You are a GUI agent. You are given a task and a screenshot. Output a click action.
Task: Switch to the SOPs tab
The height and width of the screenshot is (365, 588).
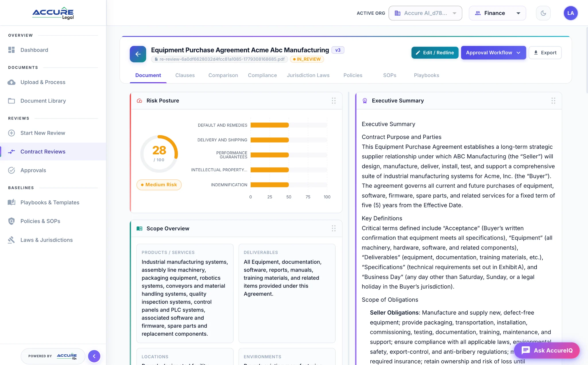(390, 75)
